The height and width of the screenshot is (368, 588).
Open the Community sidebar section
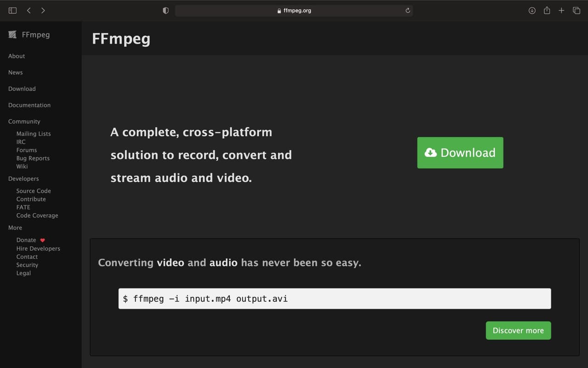pos(24,121)
